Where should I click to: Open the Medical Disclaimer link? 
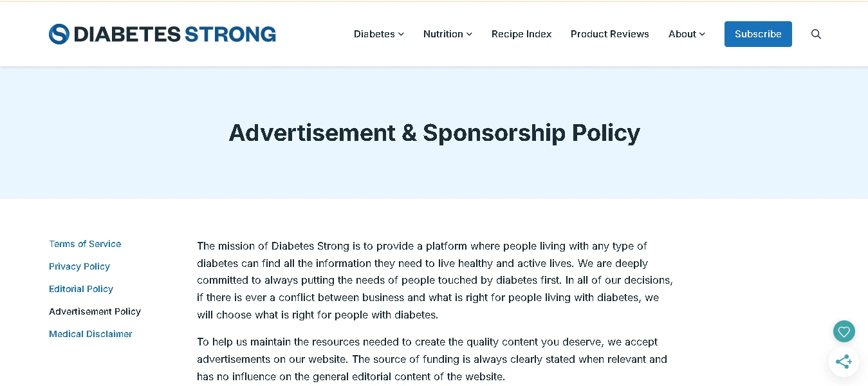click(90, 334)
